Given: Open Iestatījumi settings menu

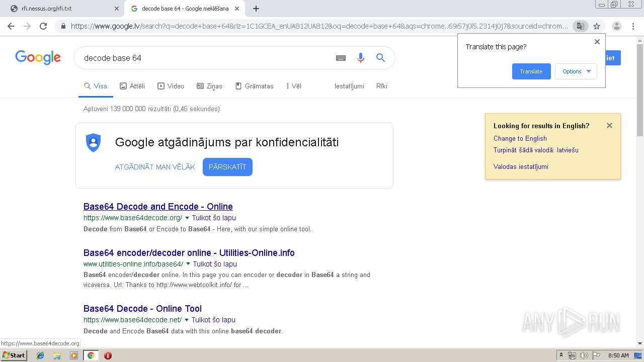Looking at the screenshot, I should pyautogui.click(x=349, y=86).
